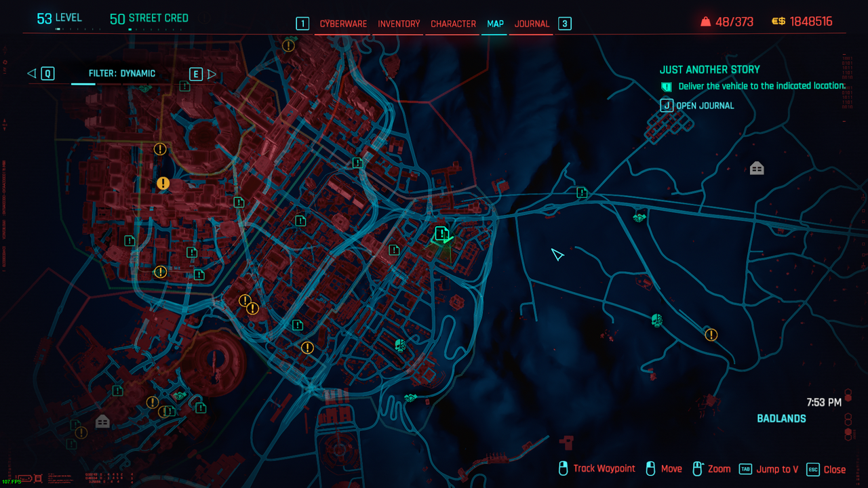This screenshot has width=868, height=488.
Task: Click Jump to V hint
Action: (x=776, y=469)
